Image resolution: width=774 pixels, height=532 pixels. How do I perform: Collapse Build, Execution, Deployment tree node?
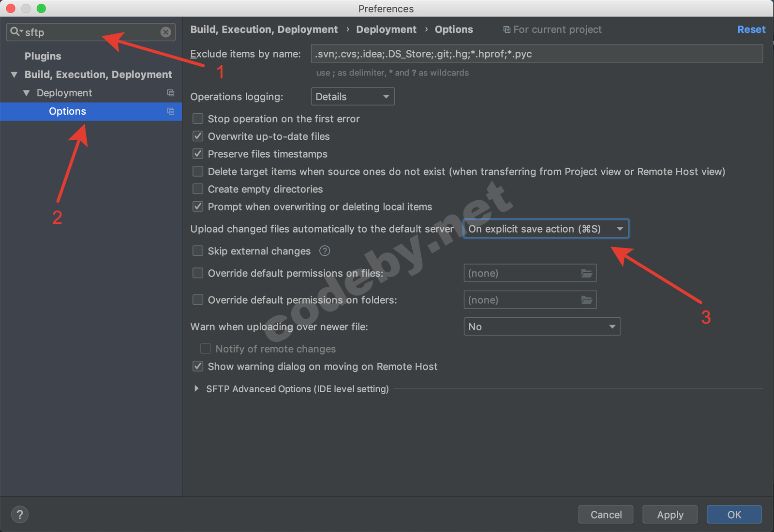14,74
